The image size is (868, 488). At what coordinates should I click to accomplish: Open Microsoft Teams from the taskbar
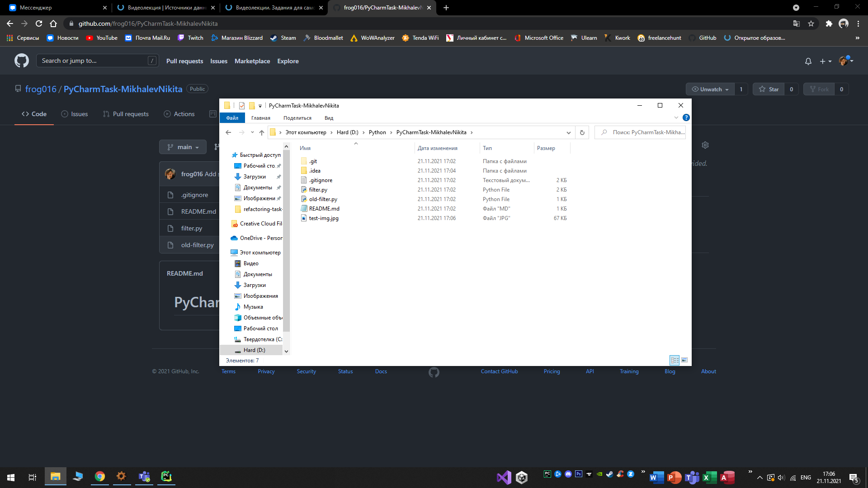pyautogui.click(x=144, y=476)
